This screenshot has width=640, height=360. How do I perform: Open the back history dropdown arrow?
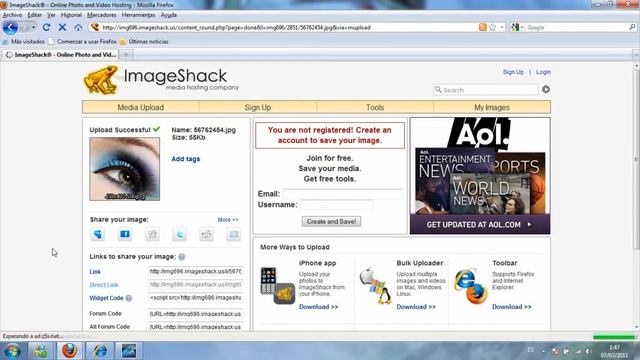[33, 27]
